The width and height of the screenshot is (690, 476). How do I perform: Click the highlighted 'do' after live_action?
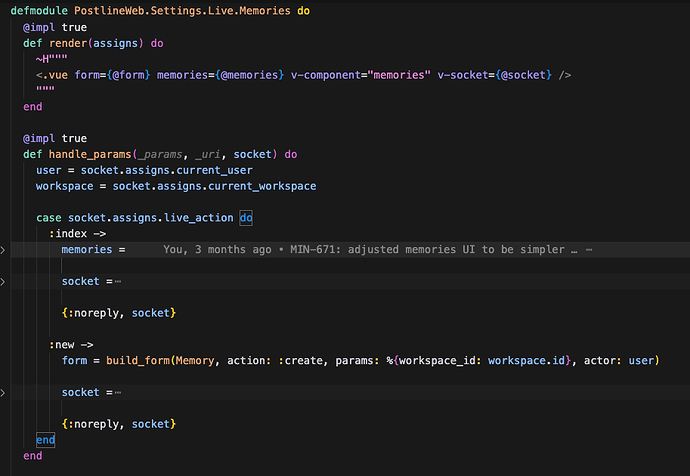(x=246, y=218)
